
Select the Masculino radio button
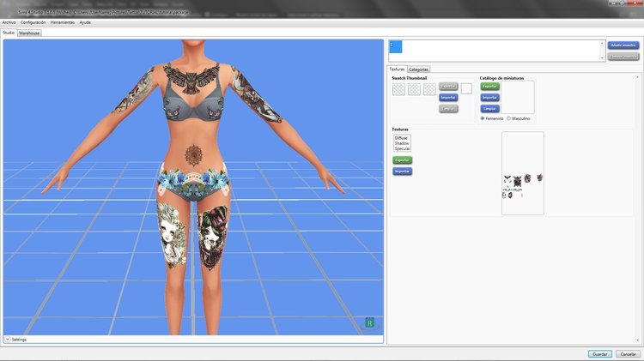click(x=508, y=118)
